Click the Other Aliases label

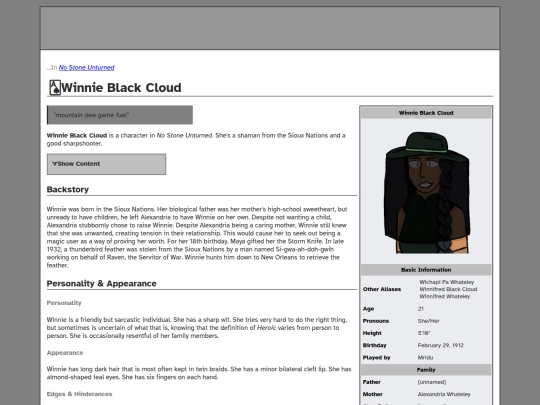[382, 289]
